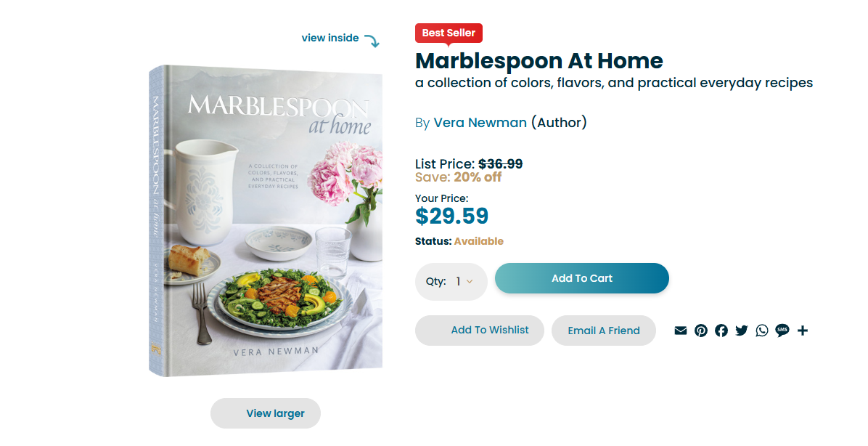Image resolution: width=868 pixels, height=446 pixels.
Task: Share the book on Pinterest
Action: [x=700, y=331]
